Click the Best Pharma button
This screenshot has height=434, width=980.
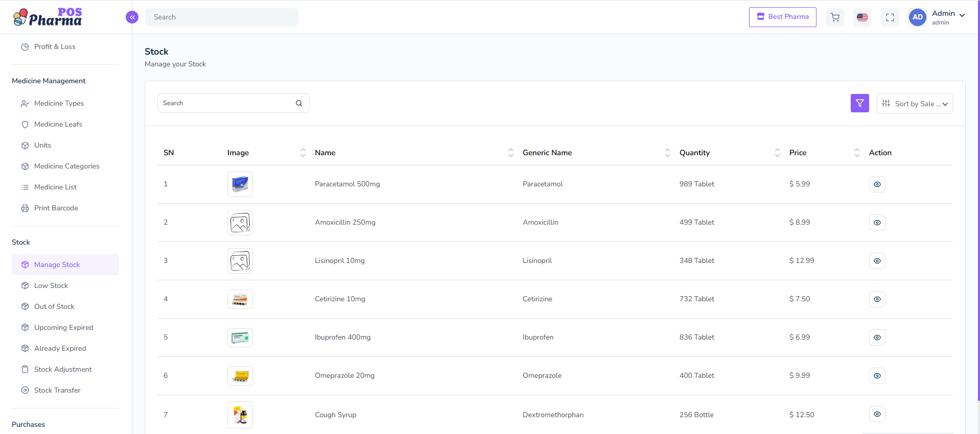pyautogui.click(x=782, y=17)
